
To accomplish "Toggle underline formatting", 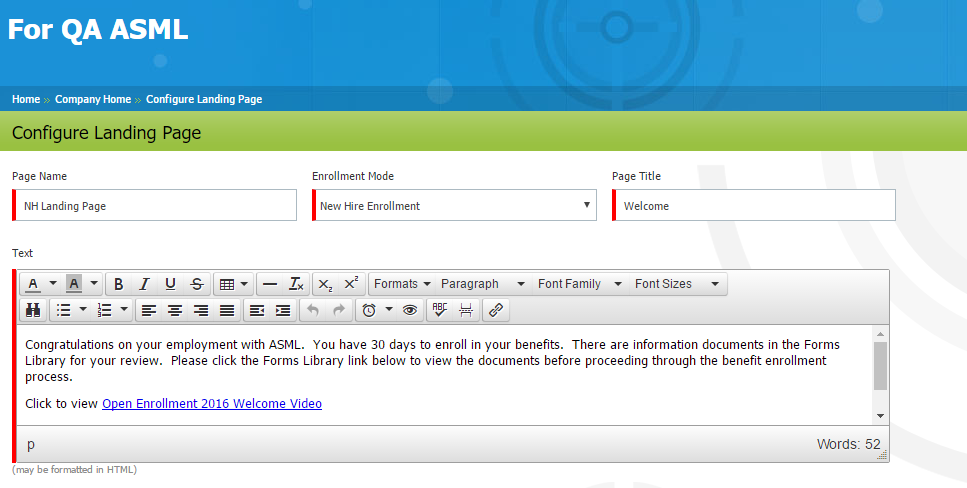I will click(170, 284).
